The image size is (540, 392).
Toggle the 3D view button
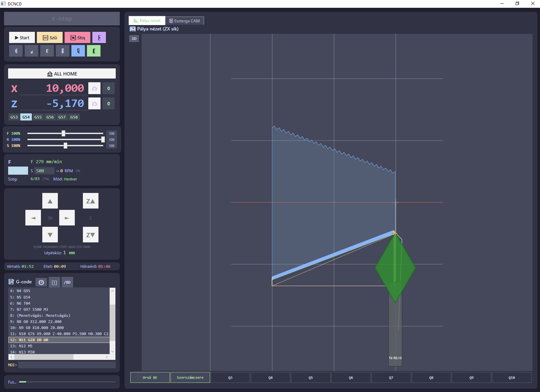tap(134, 39)
